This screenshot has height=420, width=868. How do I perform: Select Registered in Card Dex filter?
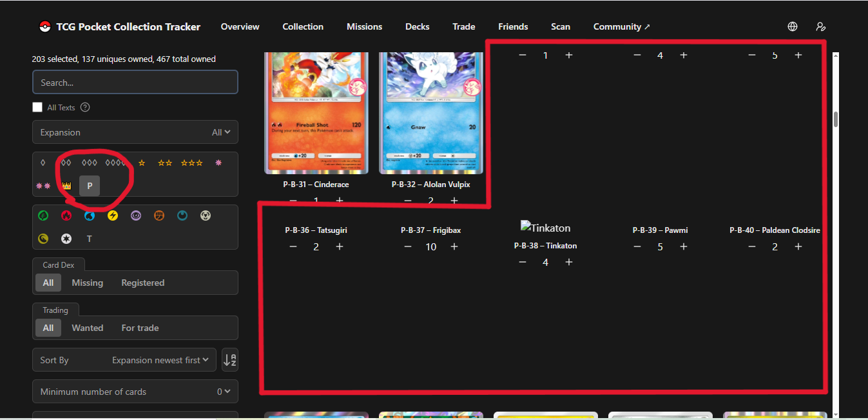click(x=143, y=283)
